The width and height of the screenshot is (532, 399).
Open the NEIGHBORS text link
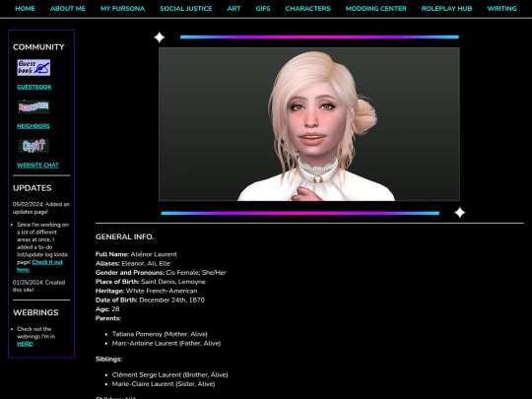pos(33,126)
